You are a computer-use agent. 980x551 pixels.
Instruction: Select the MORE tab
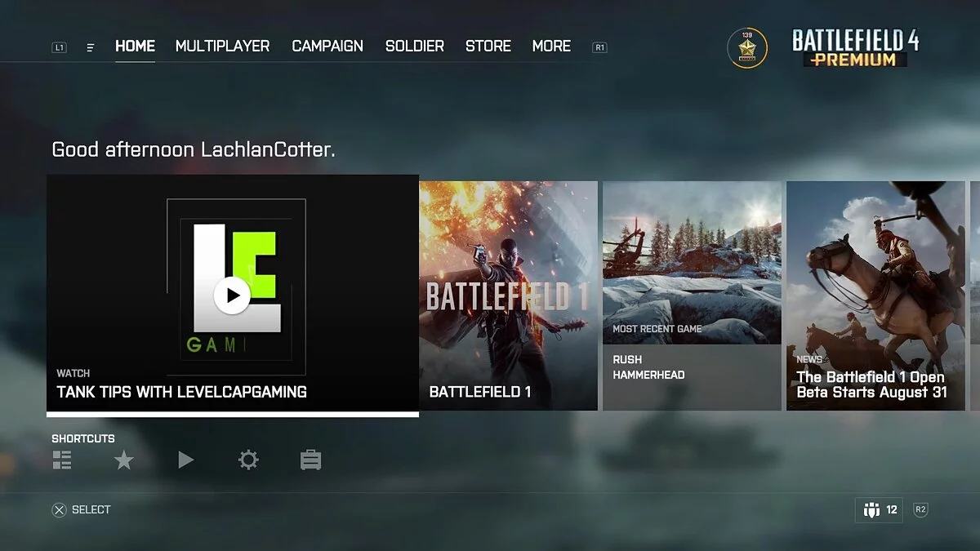click(551, 47)
